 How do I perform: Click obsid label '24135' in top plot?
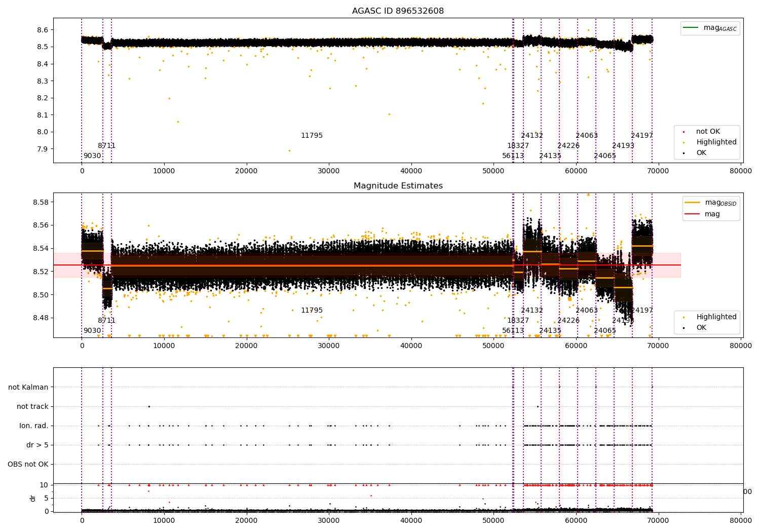pos(550,156)
